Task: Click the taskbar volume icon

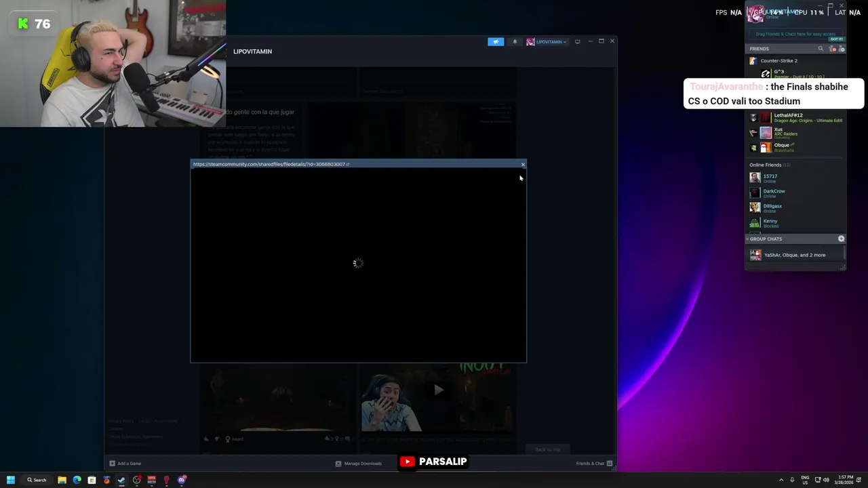Action: pos(826,480)
